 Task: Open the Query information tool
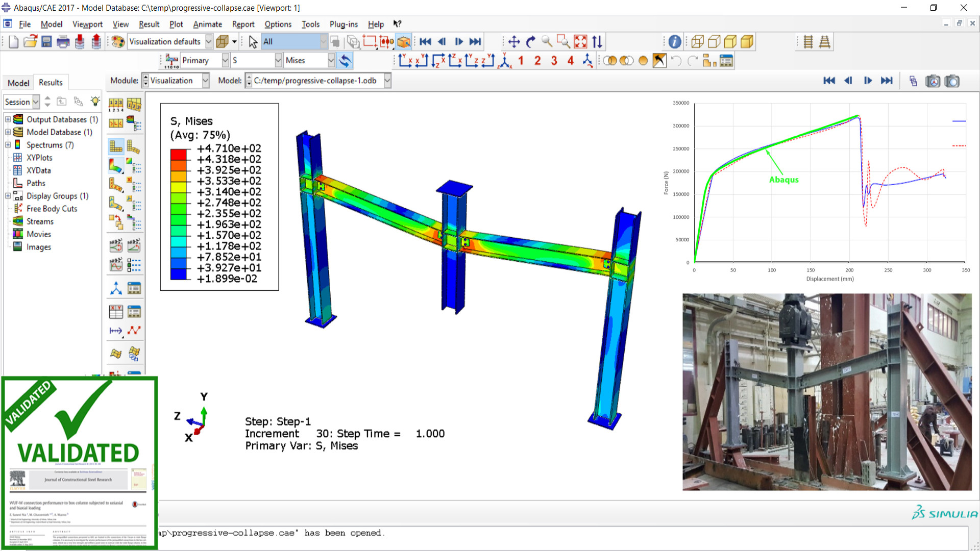tap(675, 42)
